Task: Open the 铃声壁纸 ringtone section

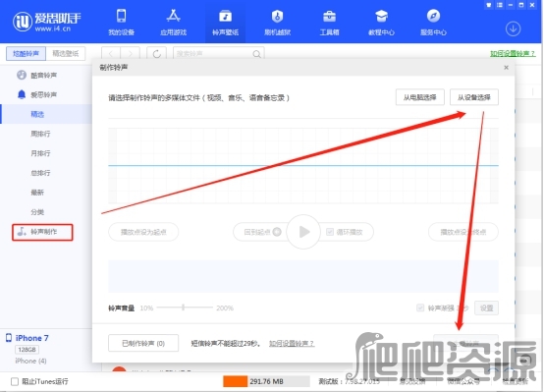Action: tap(225, 23)
